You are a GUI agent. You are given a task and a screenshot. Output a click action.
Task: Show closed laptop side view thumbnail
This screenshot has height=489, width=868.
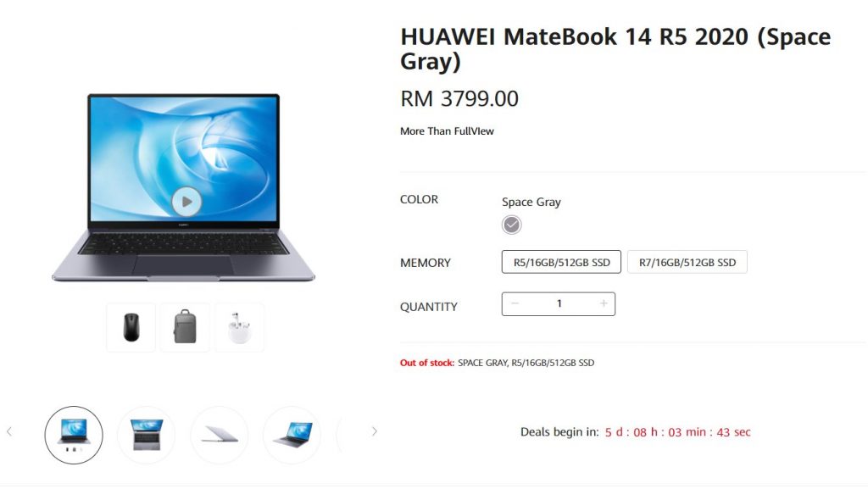click(x=220, y=435)
